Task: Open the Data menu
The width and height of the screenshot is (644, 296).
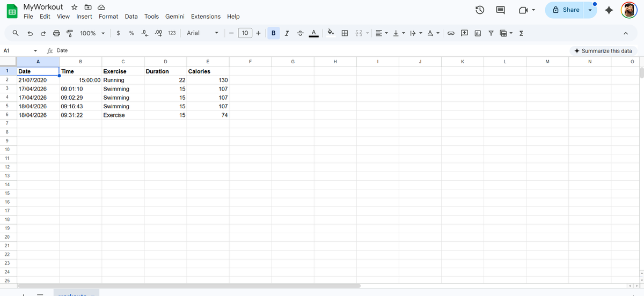Action: (131, 17)
